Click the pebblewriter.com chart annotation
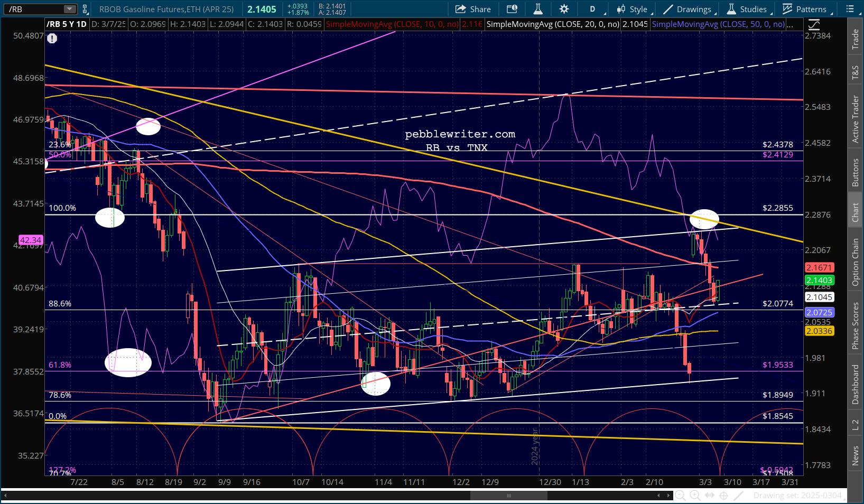The width and height of the screenshot is (864, 504). (x=460, y=134)
